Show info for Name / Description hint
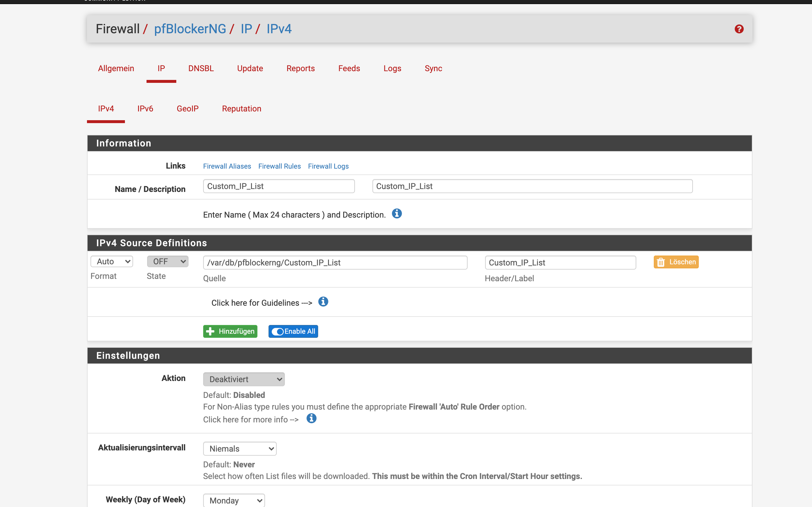Image resolution: width=812 pixels, height=507 pixels. pos(397,214)
